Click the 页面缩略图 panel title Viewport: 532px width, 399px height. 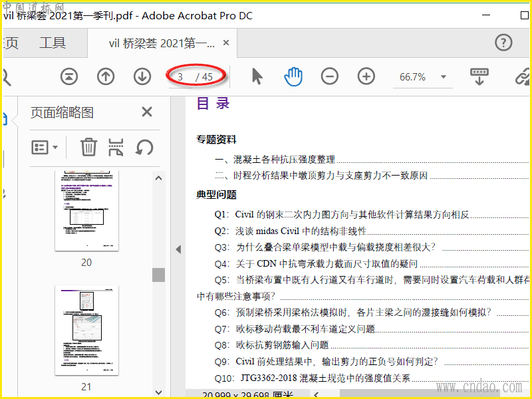(62, 112)
